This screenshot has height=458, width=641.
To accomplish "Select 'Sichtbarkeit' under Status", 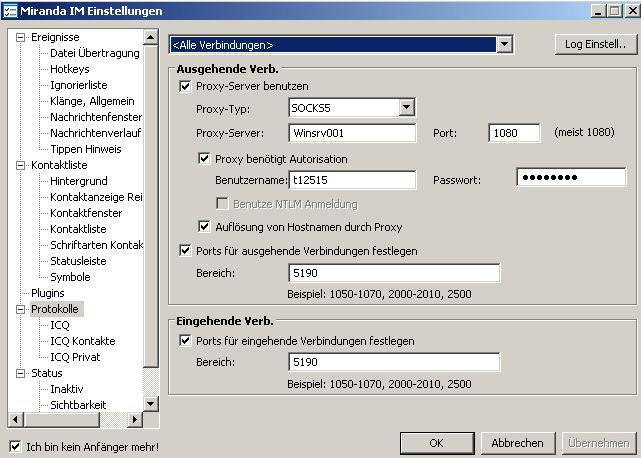I will [x=78, y=405].
